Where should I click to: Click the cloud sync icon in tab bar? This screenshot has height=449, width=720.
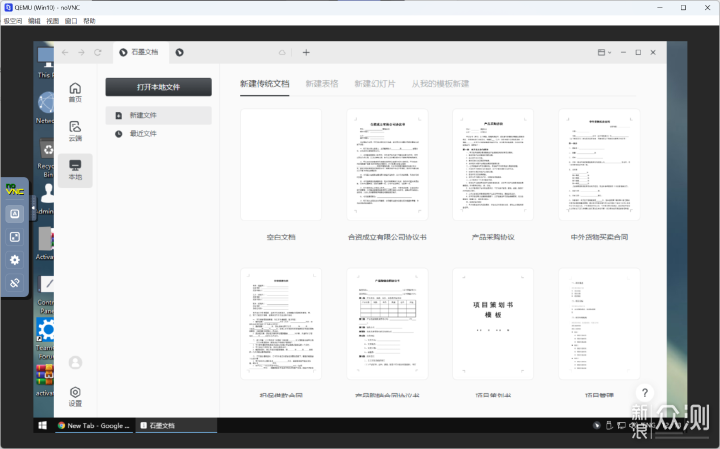(282, 52)
